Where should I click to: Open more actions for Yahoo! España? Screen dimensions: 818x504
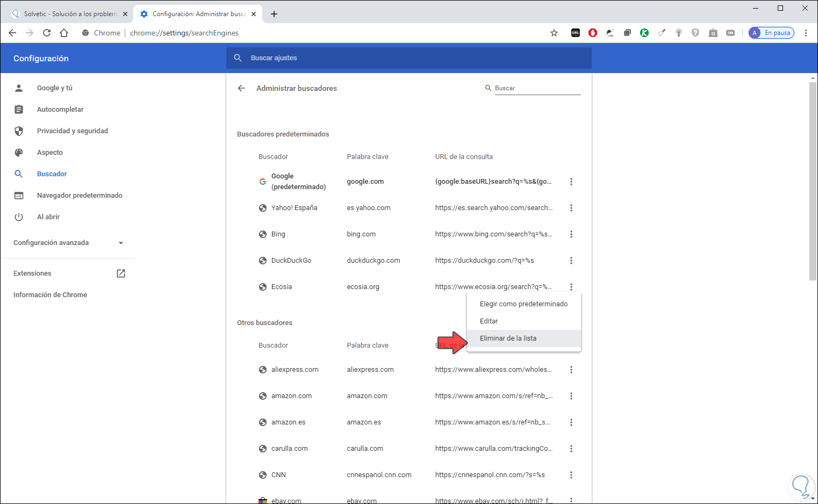click(571, 208)
